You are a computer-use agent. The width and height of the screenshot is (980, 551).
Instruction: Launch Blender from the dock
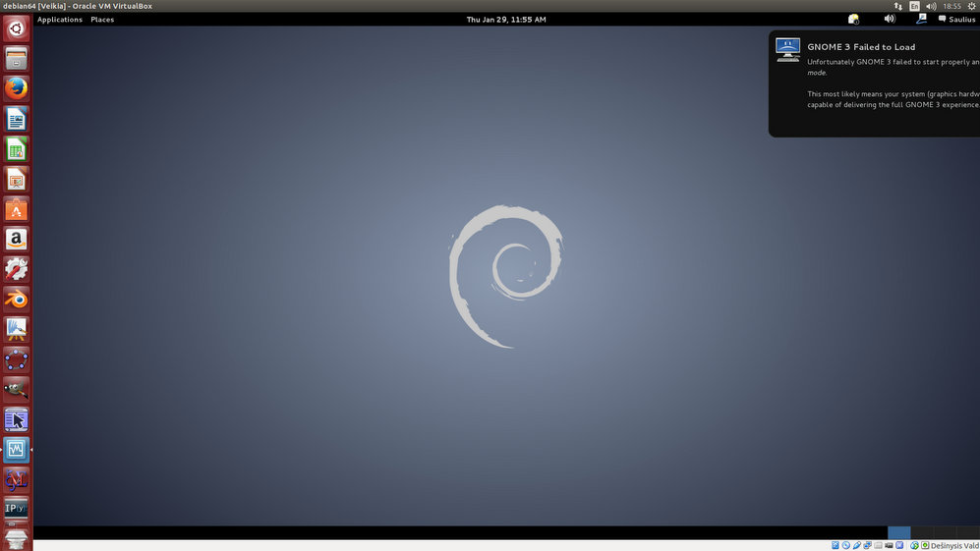(16, 299)
